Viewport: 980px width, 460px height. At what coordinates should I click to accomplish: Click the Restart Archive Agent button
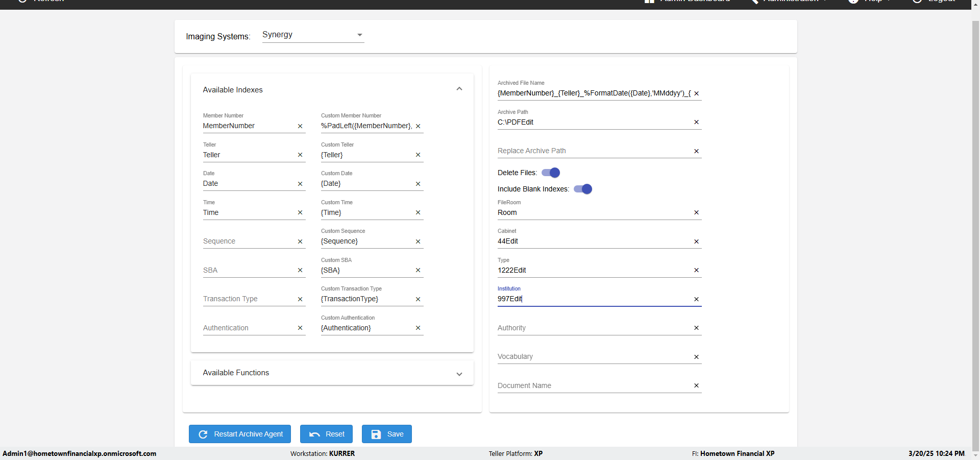coord(240,434)
